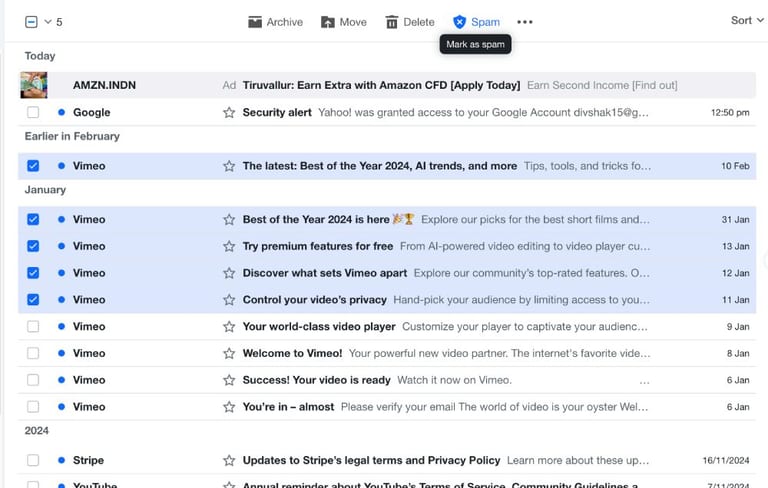
Task: Star the 'Try premium features for free' email
Action: point(229,246)
